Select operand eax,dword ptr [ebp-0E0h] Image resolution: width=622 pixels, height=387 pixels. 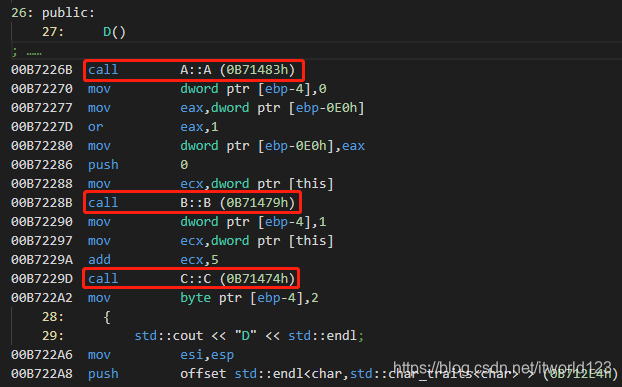[x=272, y=108]
